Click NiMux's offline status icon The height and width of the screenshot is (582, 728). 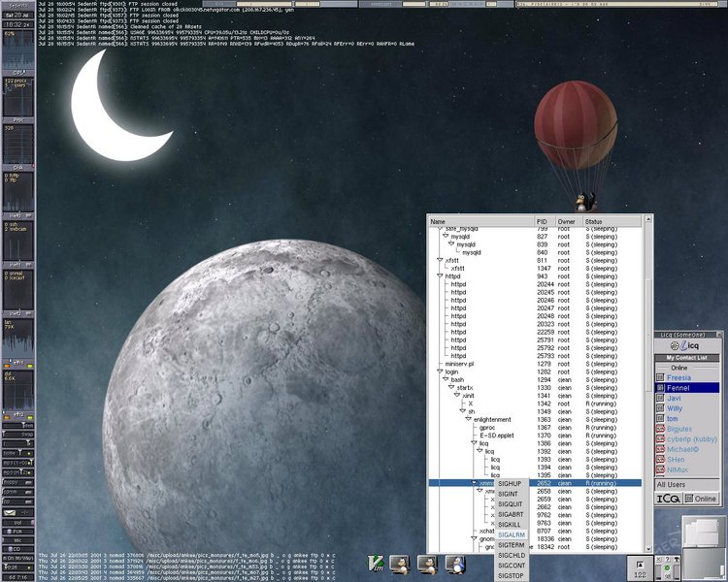pos(660,469)
